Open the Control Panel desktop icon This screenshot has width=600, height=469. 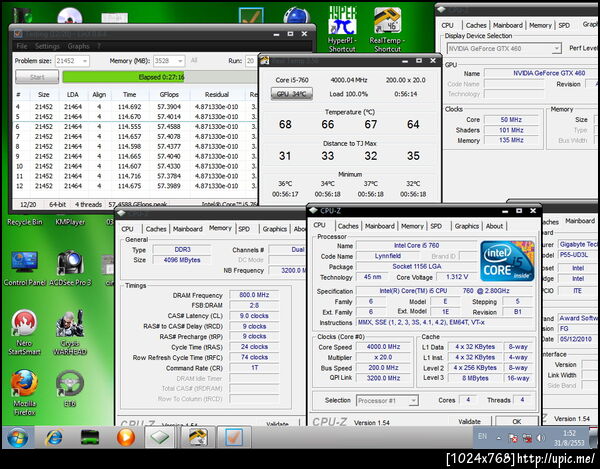(24, 268)
